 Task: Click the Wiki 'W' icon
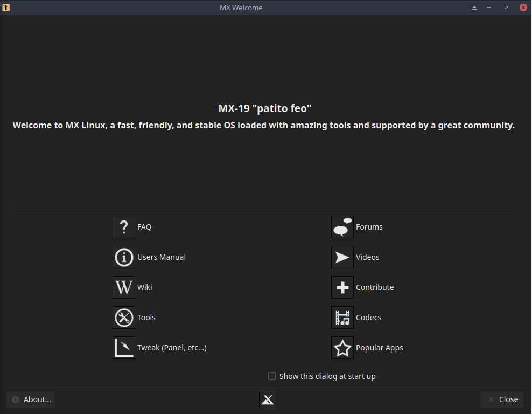(124, 287)
